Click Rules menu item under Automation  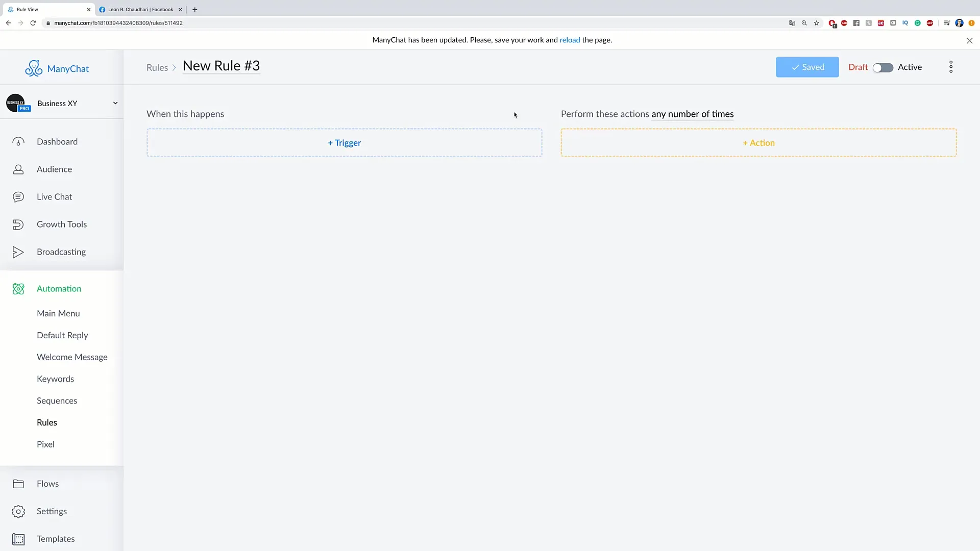tap(47, 422)
